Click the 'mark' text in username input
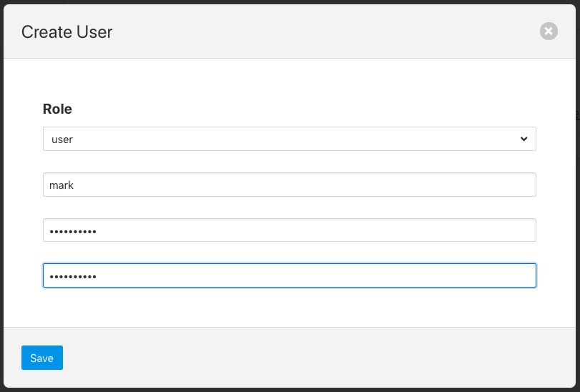This screenshot has height=392, width=580. 62,185
